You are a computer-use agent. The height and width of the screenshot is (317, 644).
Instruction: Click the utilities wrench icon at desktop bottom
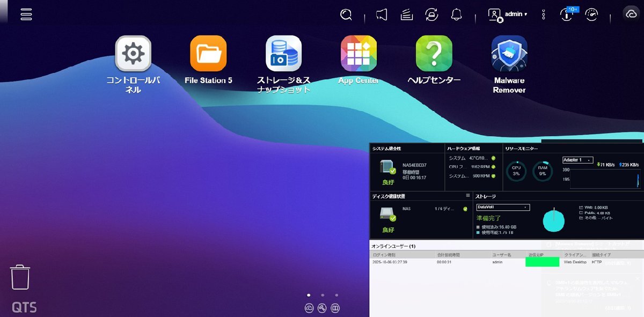pos(322,308)
